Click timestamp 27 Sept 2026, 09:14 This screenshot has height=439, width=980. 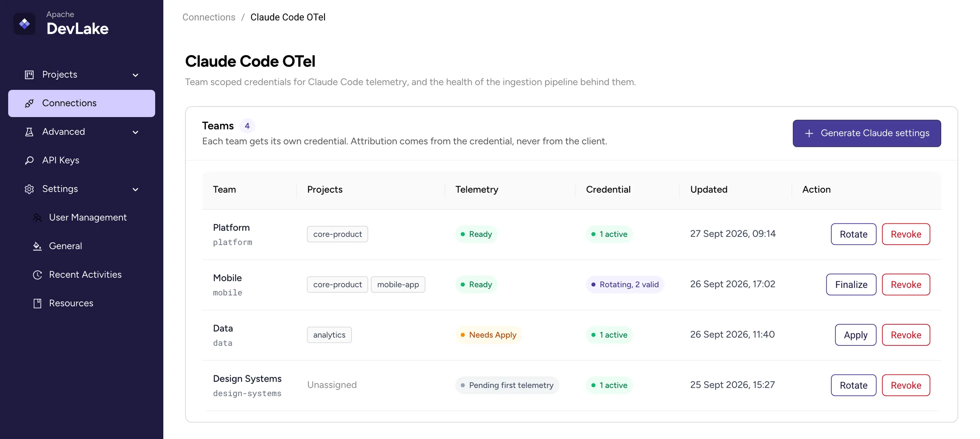tap(733, 234)
